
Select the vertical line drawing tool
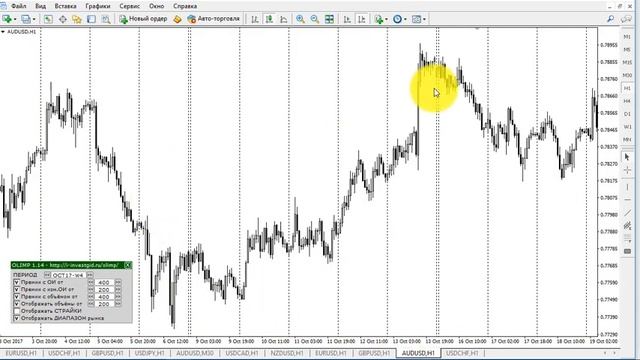pos(627,187)
